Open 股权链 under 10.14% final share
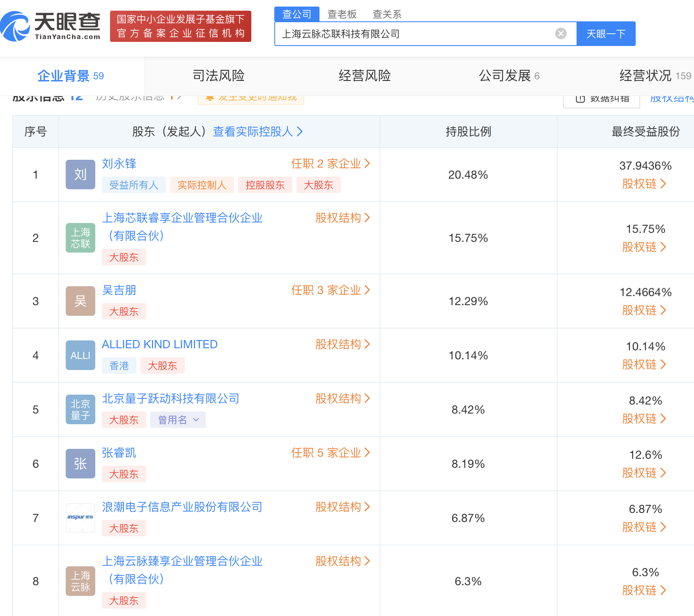Viewport: 694px width, 616px height. (x=644, y=364)
